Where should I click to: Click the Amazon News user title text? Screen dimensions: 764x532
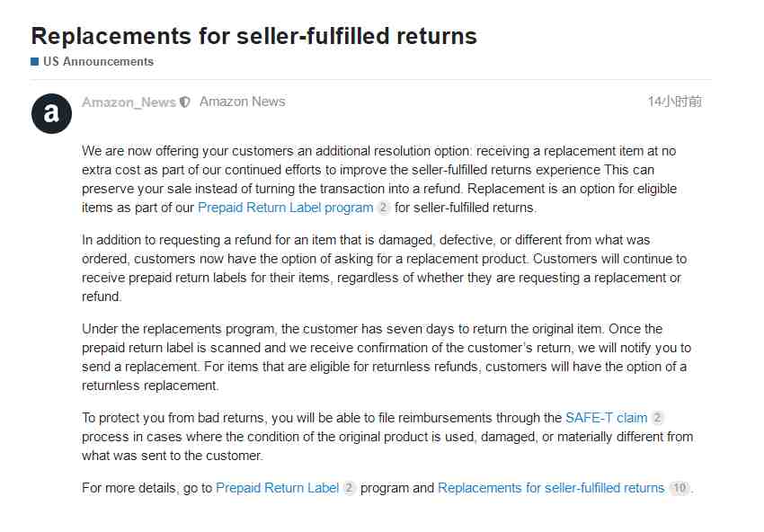pos(242,102)
